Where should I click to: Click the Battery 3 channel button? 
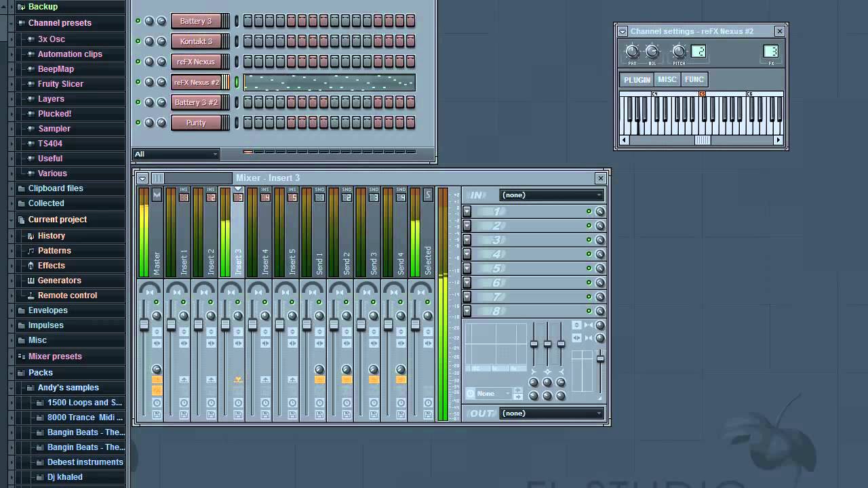tap(196, 21)
